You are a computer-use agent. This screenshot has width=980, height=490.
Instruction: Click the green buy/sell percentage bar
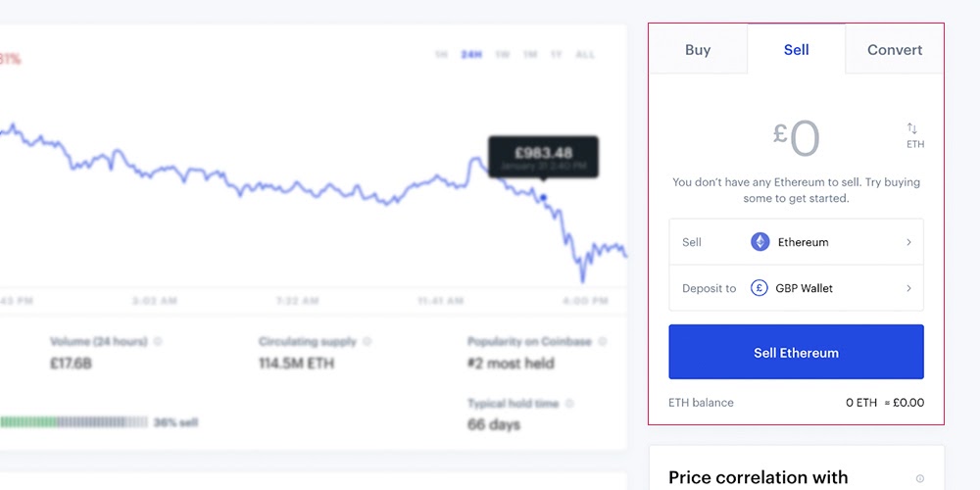pyautogui.click(x=73, y=422)
